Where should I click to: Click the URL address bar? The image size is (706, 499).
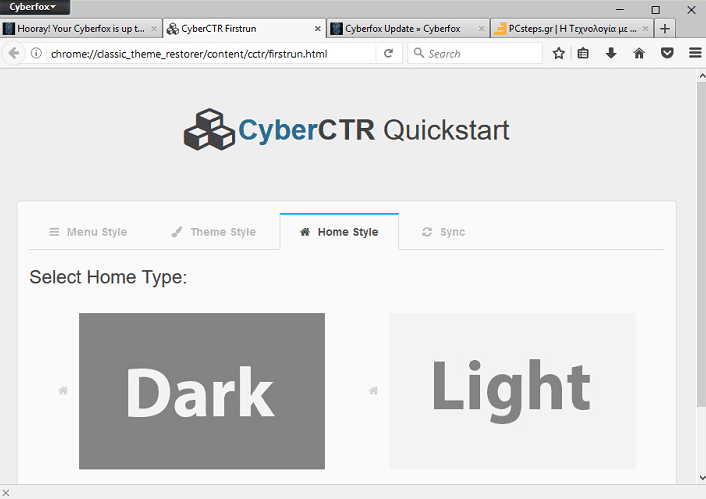[x=211, y=54]
